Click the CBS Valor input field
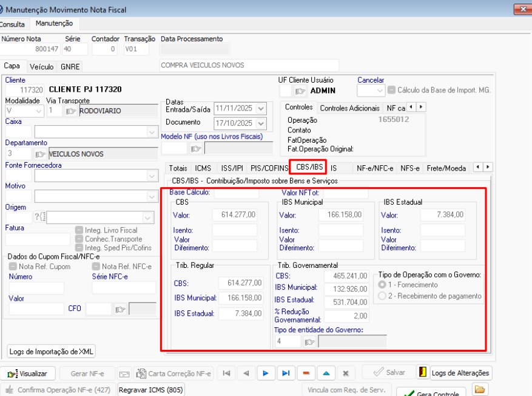Image resolution: width=532 pixels, height=396 pixels. click(x=235, y=214)
